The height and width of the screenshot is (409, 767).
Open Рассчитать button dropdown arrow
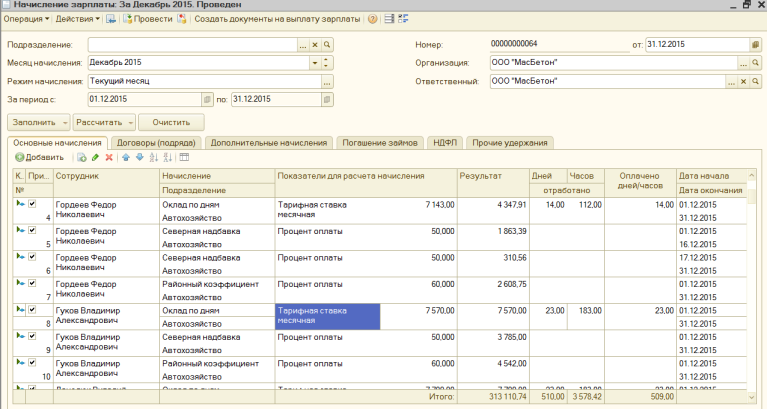pos(131,123)
